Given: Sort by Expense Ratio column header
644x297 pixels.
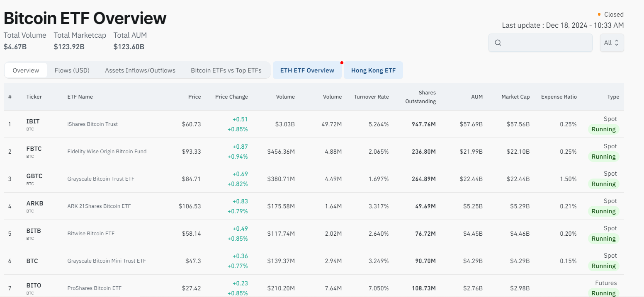Looking at the screenshot, I should point(559,97).
